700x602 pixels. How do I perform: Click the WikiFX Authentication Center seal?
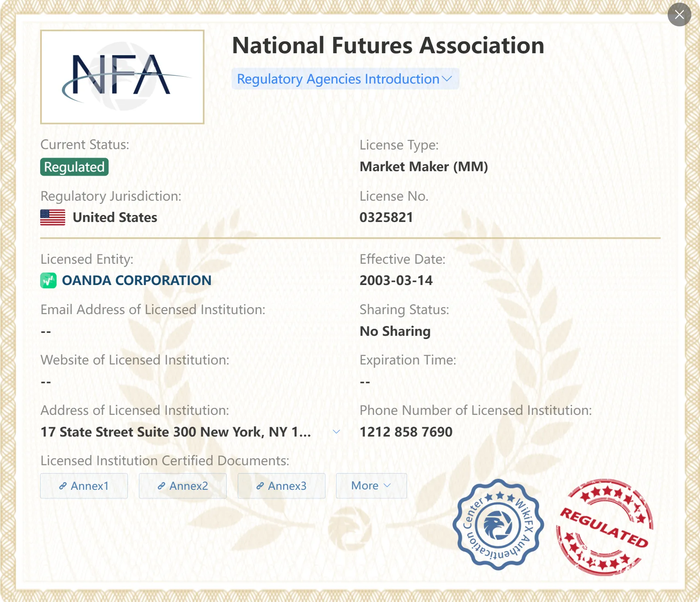point(498,525)
